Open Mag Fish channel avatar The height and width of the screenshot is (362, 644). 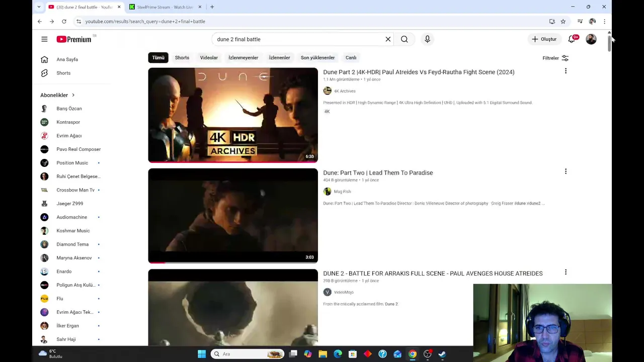pyautogui.click(x=327, y=192)
